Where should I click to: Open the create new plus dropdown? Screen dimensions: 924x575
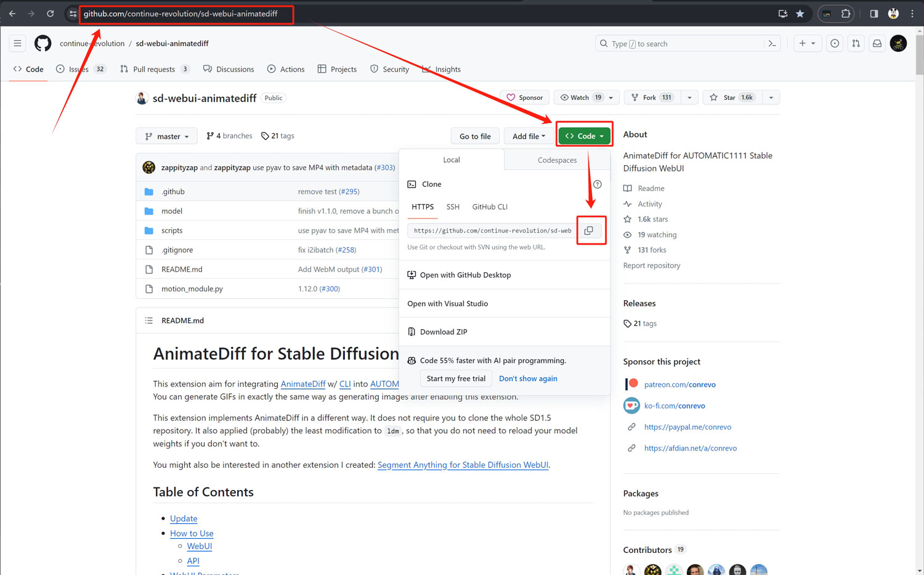click(807, 44)
